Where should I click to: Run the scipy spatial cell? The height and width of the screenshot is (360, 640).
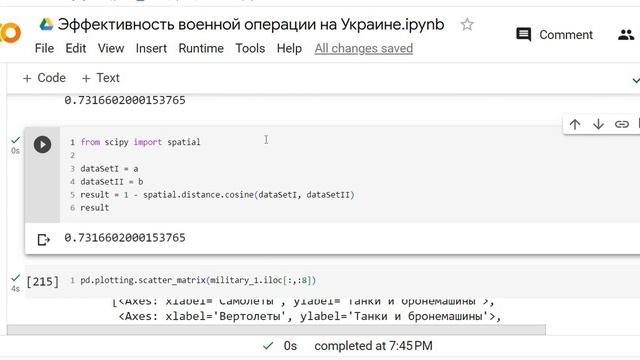point(42,144)
